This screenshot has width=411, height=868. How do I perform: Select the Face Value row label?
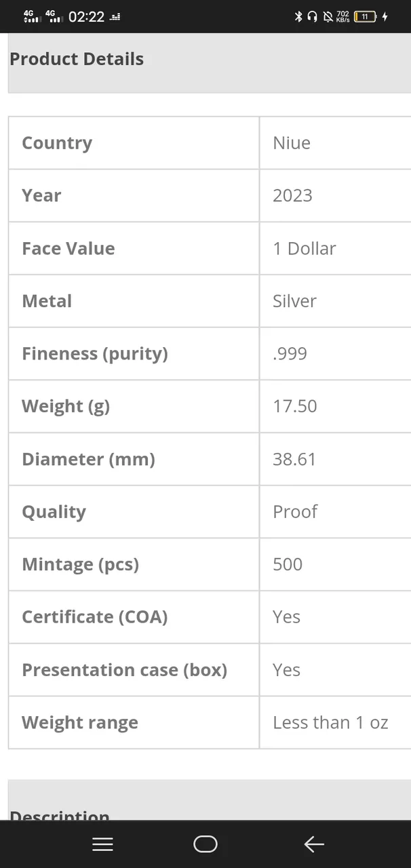(x=68, y=248)
